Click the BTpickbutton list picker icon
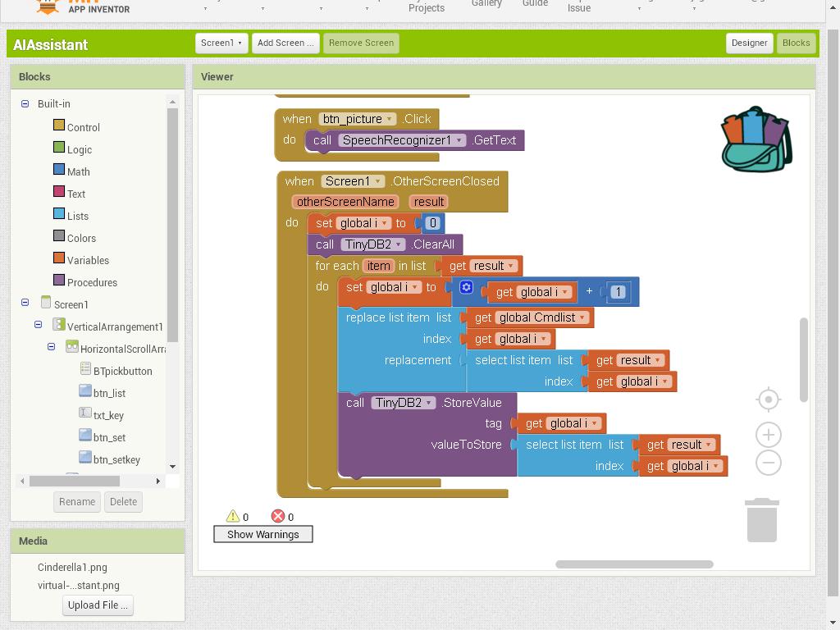The width and height of the screenshot is (840, 630). coord(85,368)
